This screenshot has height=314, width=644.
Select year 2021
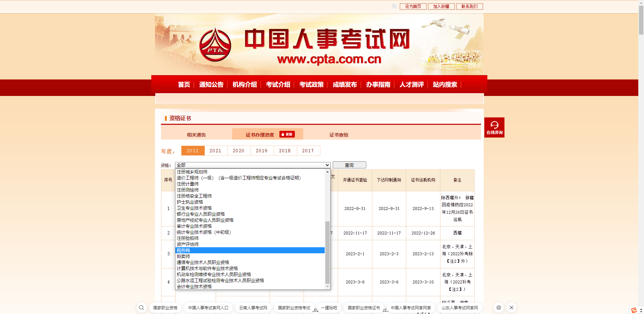click(216, 151)
